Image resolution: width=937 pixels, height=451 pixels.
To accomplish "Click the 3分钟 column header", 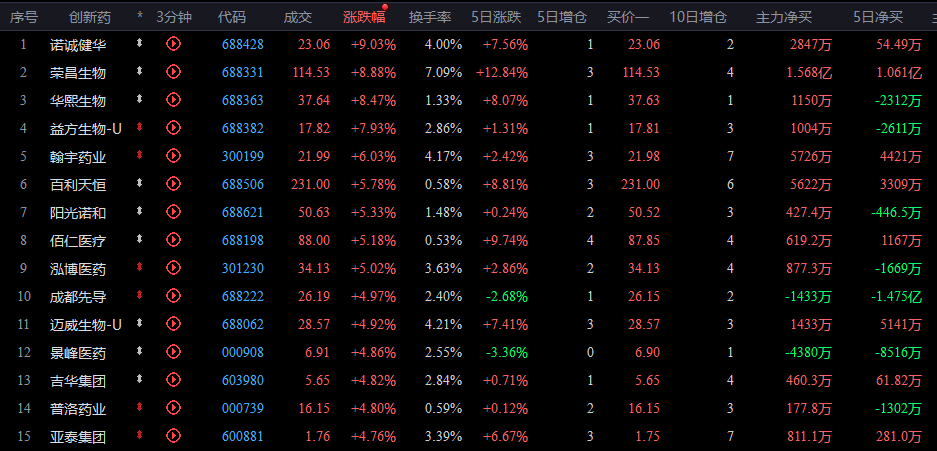I will pyautogui.click(x=174, y=17).
